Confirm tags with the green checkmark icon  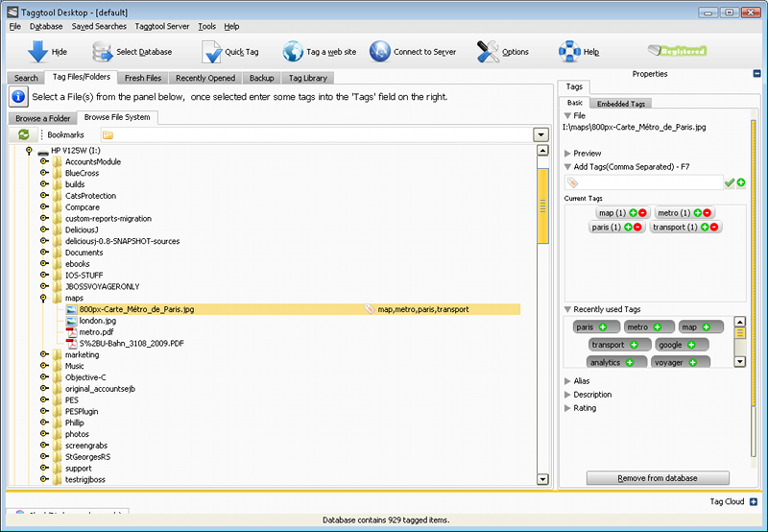point(730,182)
